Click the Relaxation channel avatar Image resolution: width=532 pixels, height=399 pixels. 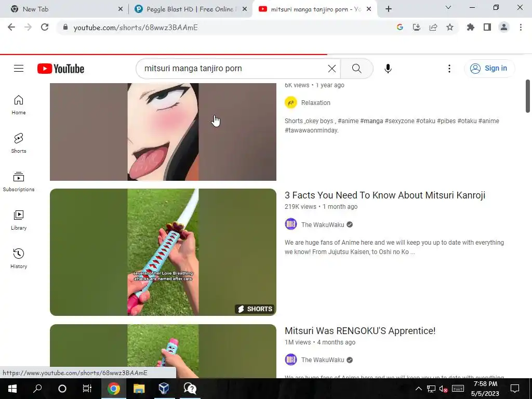click(291, 102)
